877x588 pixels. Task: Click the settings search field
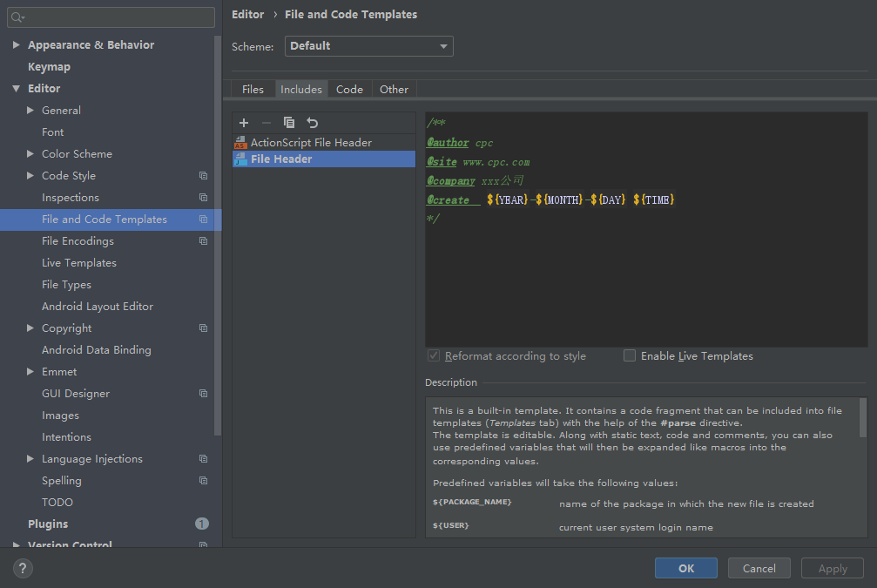[111, 17]
